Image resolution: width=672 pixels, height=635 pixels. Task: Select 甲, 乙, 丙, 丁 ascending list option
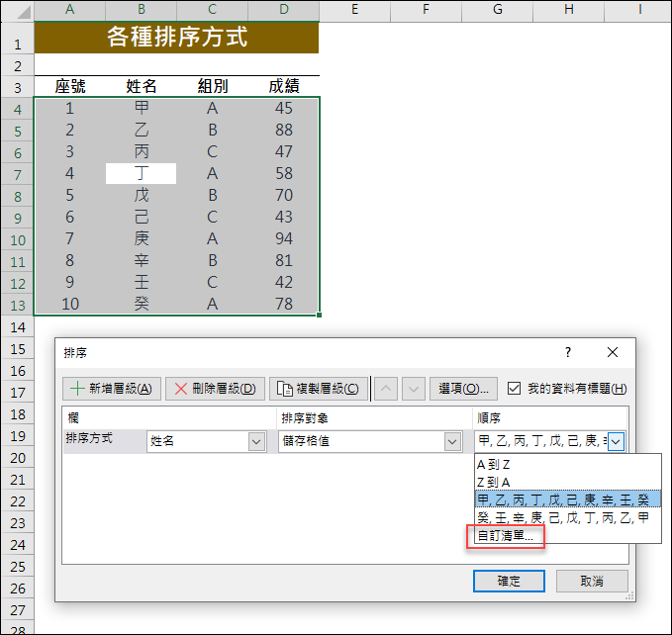click(x=568, y=499)
